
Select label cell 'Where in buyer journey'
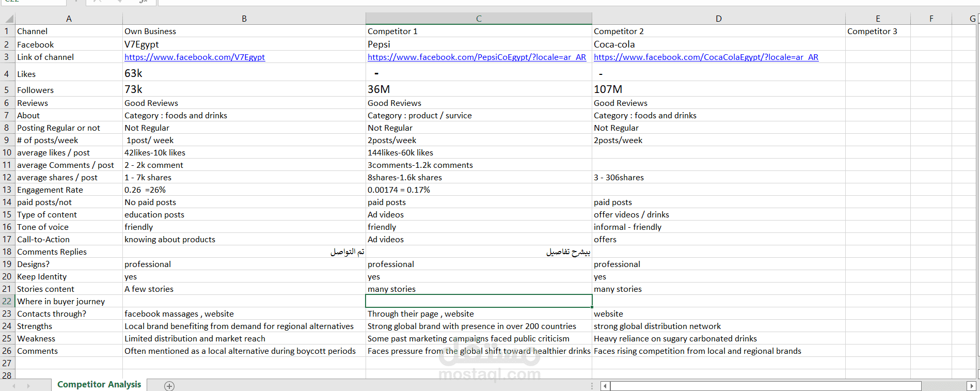coord(69,302)
